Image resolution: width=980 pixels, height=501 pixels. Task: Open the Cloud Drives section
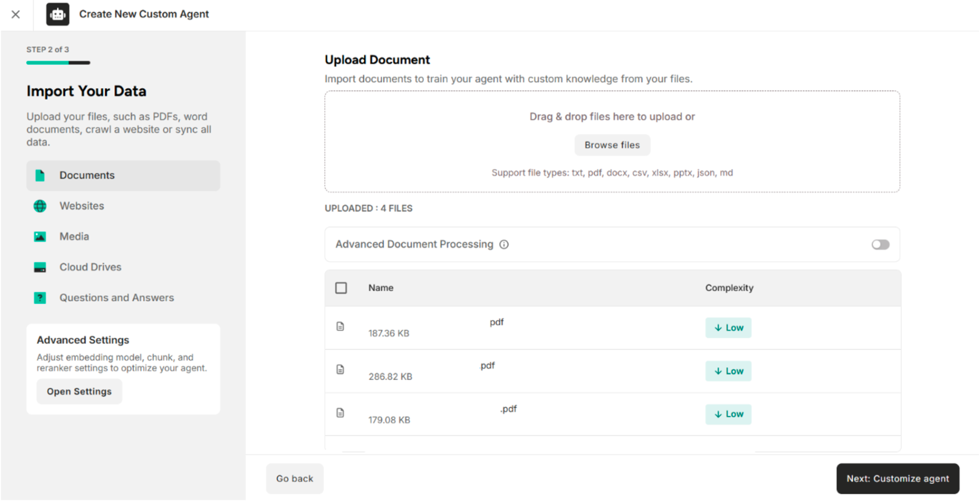(x=90, y=267)
